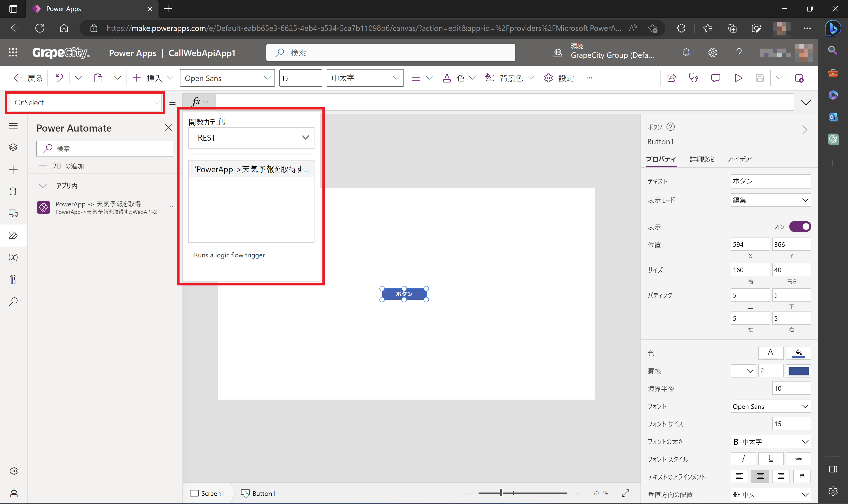Collapse the アプリ内 section
Screen dimensions: 848x504
click(x=43, y=185)
